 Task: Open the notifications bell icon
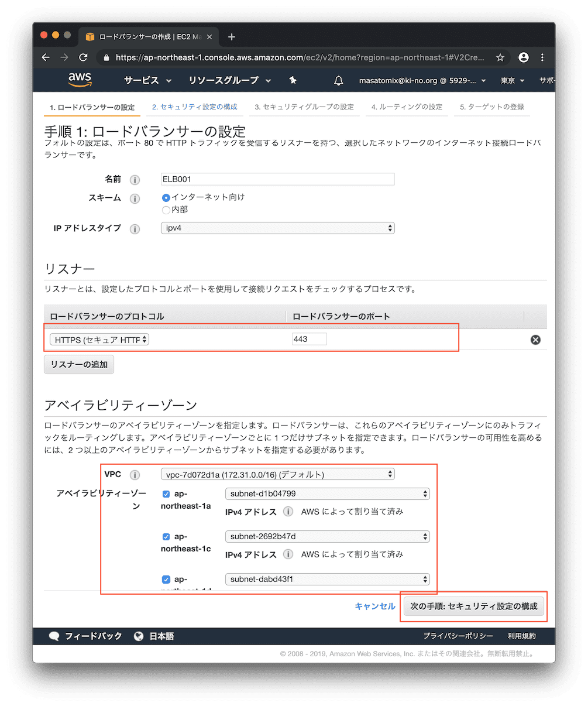(x=338, y=80)
